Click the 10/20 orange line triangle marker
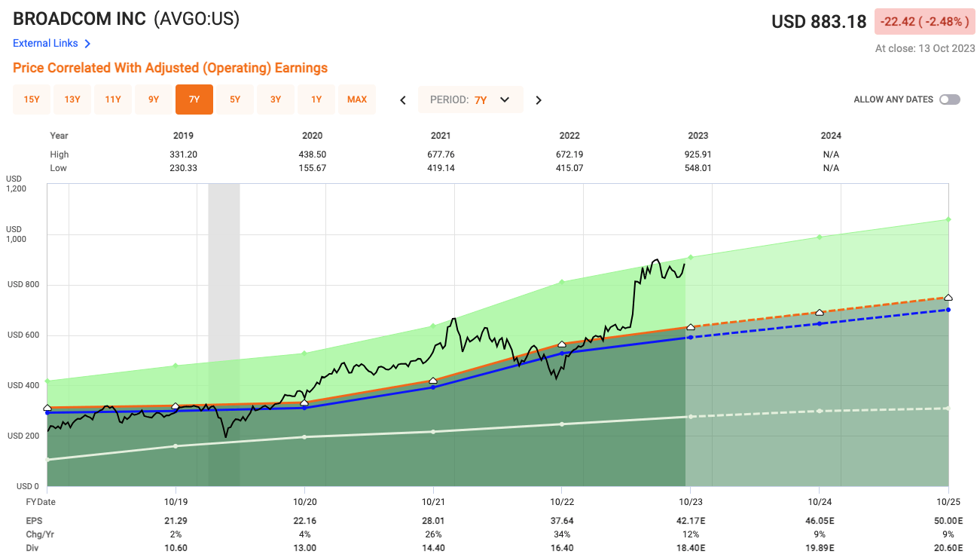 tap(304, 403)
